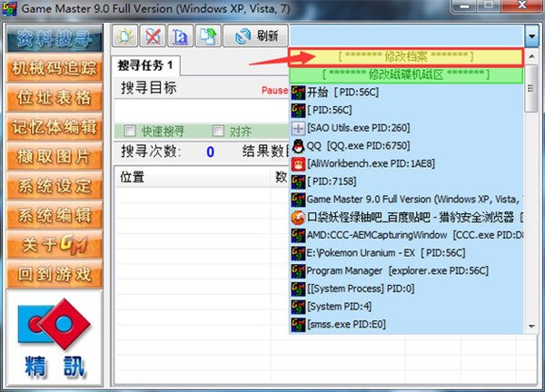Screen dimensions: 545x392
Task: Open the 记忆体编辑 sidebar section
Action: coord(53,127)
